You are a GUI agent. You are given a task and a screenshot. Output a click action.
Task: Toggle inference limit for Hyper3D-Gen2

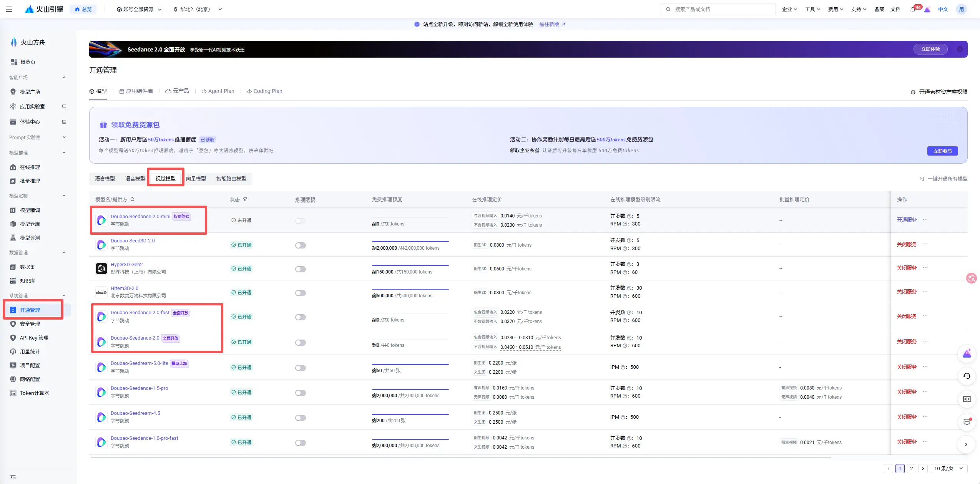point(301,269)
